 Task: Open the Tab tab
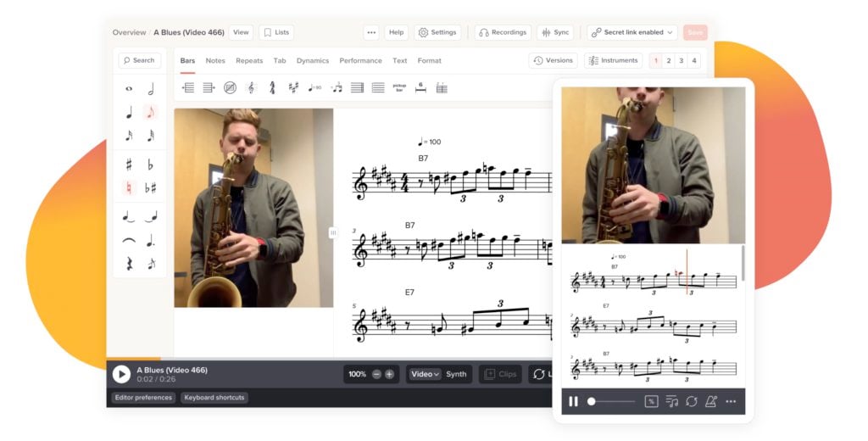pos(280,60)
